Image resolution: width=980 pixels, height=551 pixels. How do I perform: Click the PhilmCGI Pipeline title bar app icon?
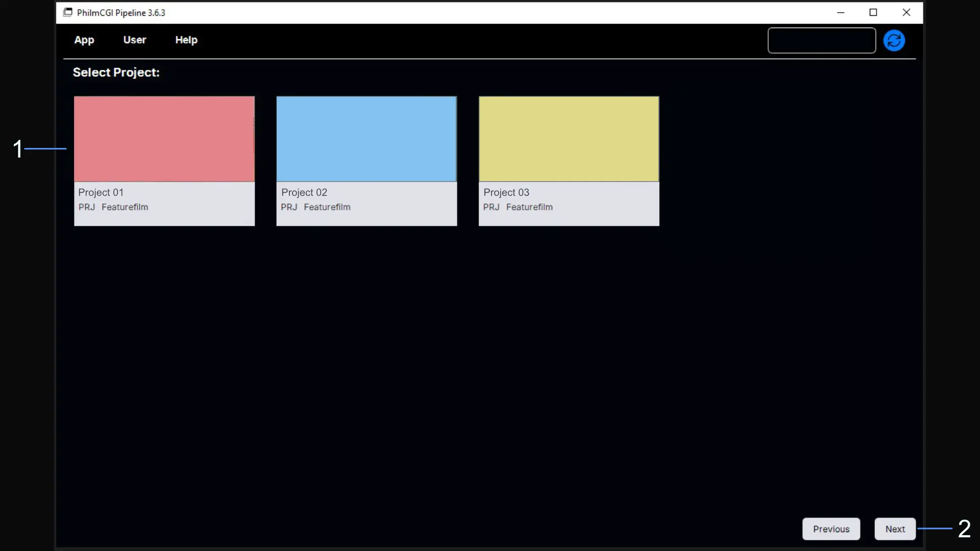tap(67, 12)
